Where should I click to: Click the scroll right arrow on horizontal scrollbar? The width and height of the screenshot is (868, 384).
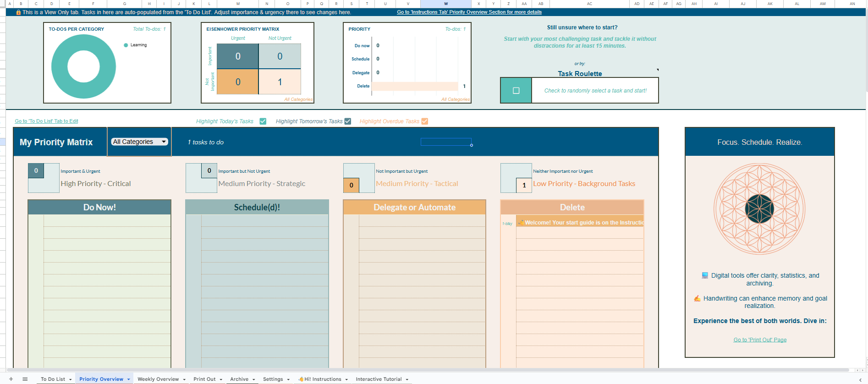[x=863, y=370]
